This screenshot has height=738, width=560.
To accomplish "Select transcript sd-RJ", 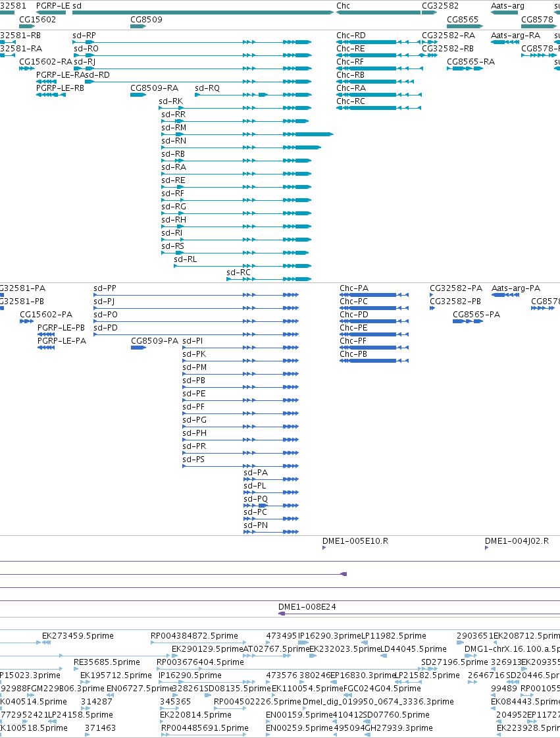I will point(85,62).
